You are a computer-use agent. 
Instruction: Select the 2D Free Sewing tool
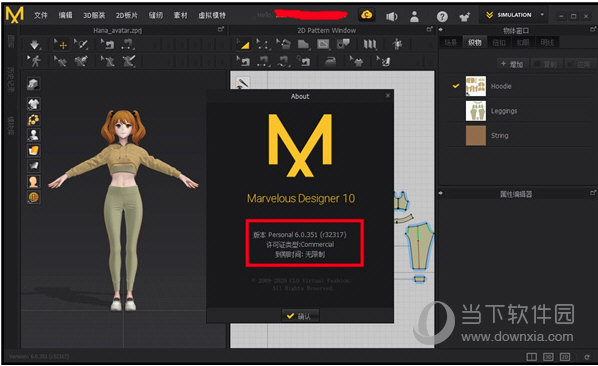pyautogui.click(x=283, y=61)
